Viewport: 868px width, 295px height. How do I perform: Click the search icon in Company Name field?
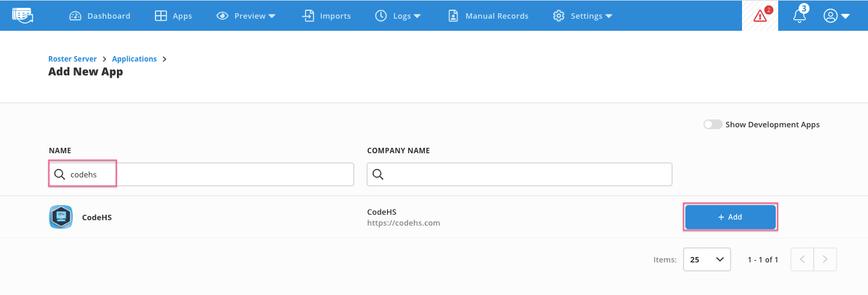(x=378, y=174)
